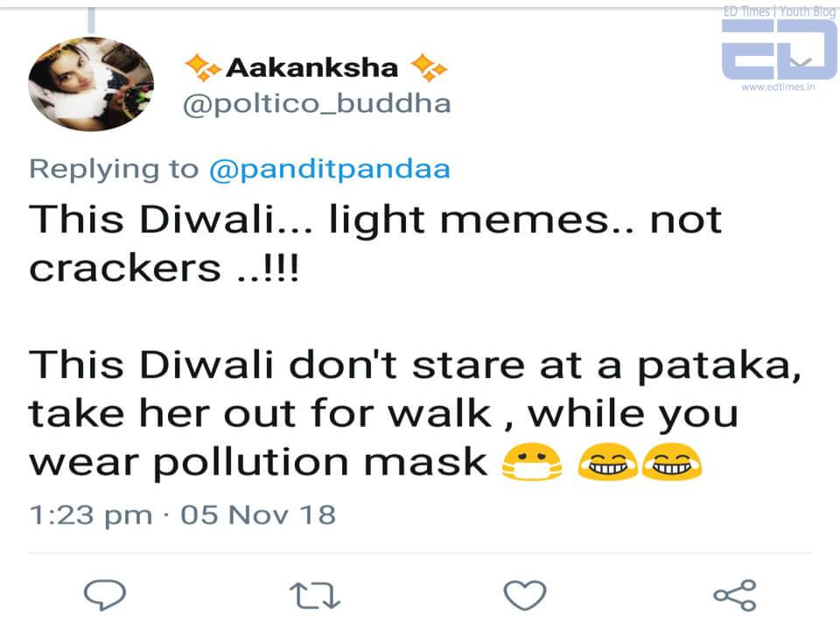Toggle the like heart on this tweet

point(525,596)
